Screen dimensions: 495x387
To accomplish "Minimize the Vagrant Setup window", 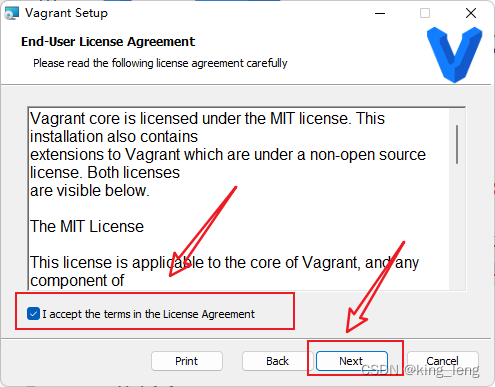I will point(380,14).
